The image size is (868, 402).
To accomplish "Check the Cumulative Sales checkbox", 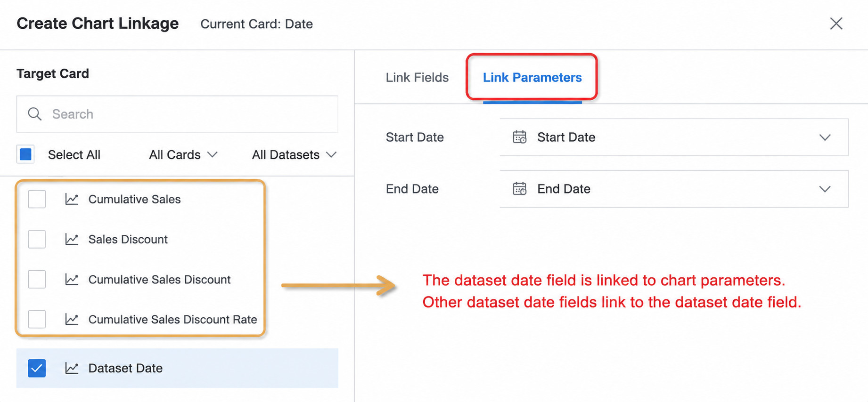I will pos(37,199).
